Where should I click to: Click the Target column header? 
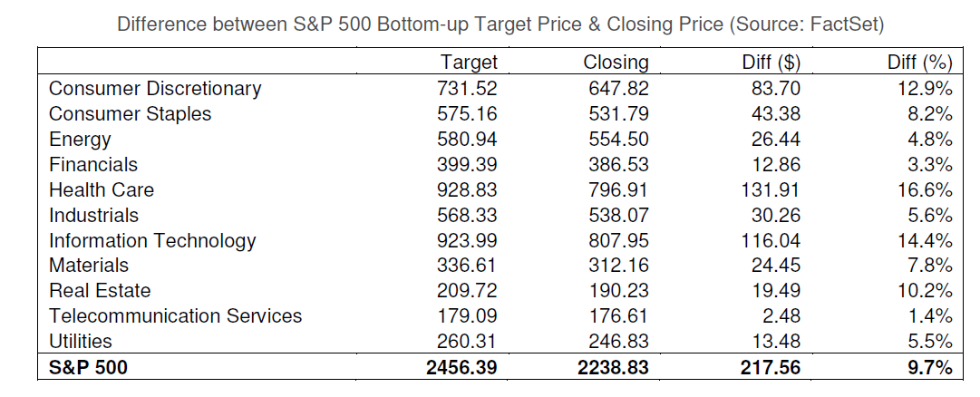[x=469, y=63]
